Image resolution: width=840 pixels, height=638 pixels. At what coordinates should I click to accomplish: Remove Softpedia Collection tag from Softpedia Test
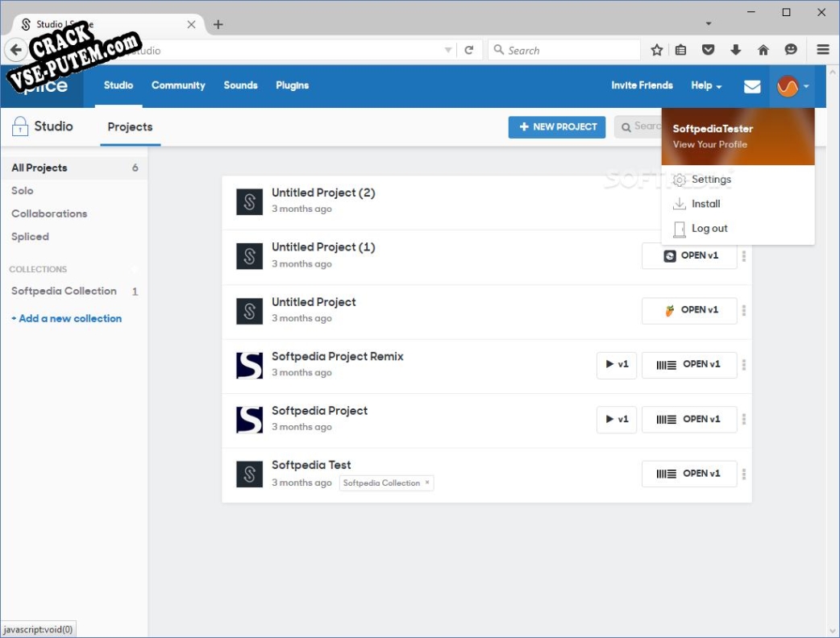click(426, 483)
